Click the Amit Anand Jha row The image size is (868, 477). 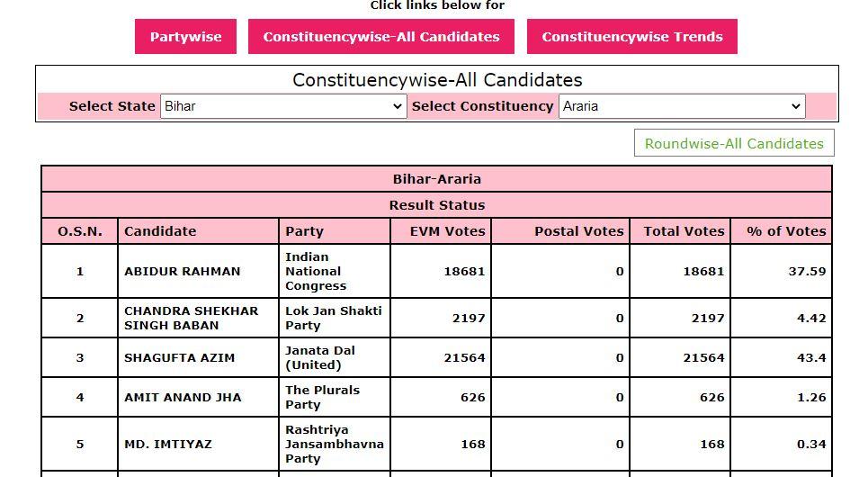pos(183,397)
